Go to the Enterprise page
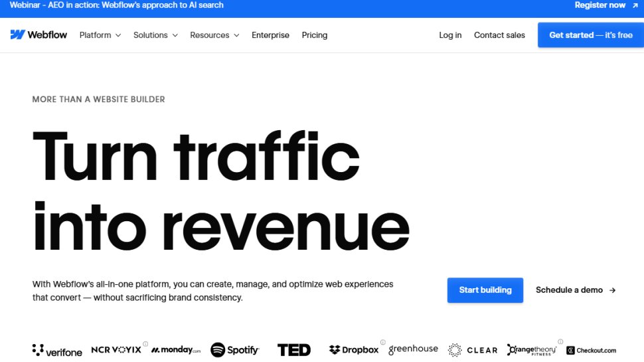644x362 pixels. click(270, 35)
